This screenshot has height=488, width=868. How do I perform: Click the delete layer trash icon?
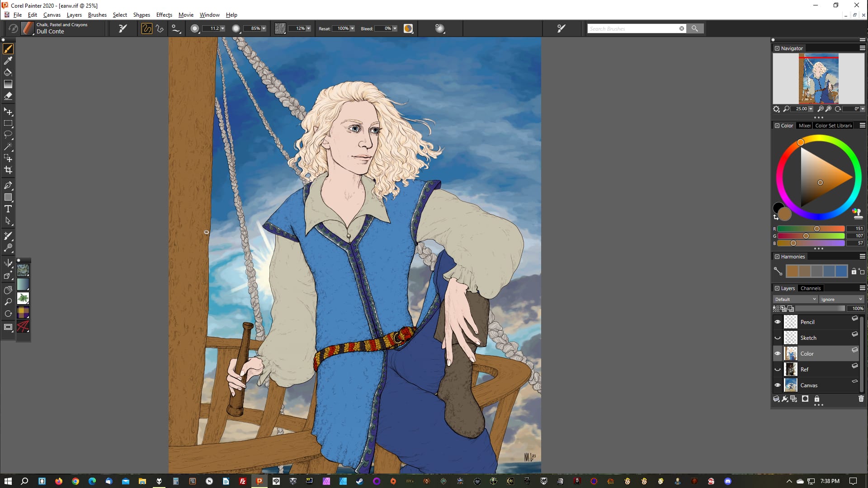[861, 399]
